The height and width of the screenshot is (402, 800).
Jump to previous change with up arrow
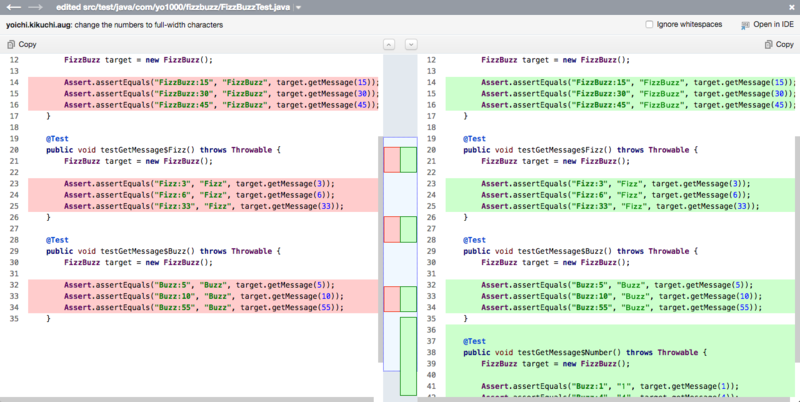pyautogui.click(x=389, y=44)
